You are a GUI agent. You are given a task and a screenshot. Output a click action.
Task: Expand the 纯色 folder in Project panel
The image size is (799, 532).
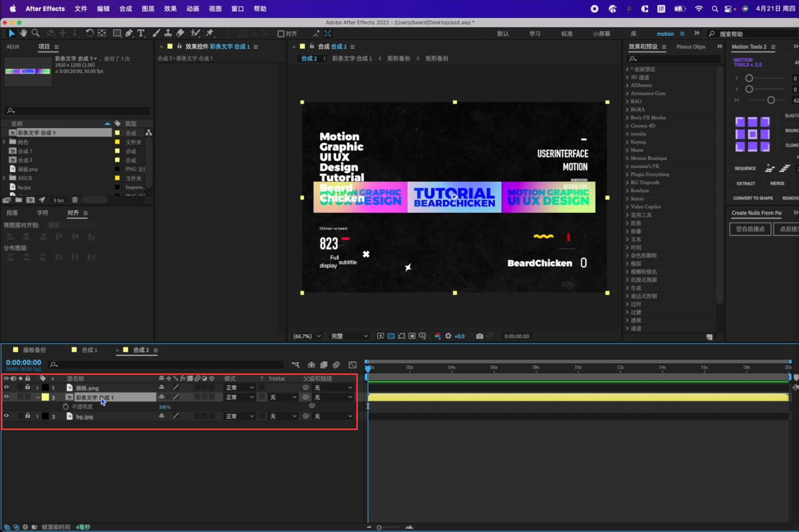[x=4, y=142]
